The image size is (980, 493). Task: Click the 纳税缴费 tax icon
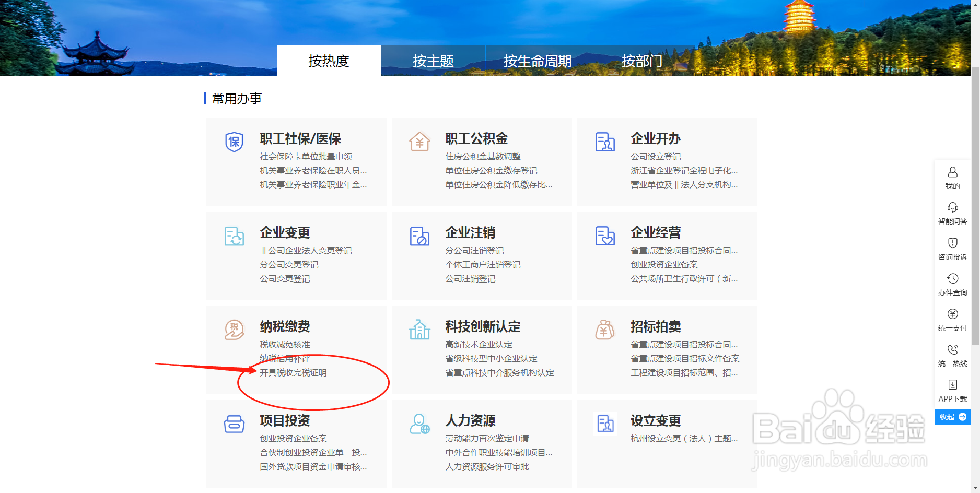(234, 330)
